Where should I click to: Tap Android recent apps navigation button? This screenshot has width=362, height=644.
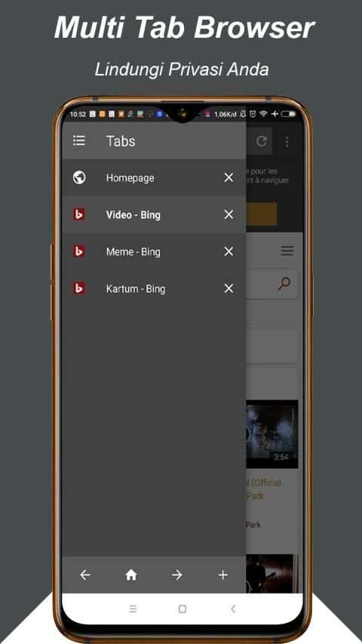coord(133,609)
